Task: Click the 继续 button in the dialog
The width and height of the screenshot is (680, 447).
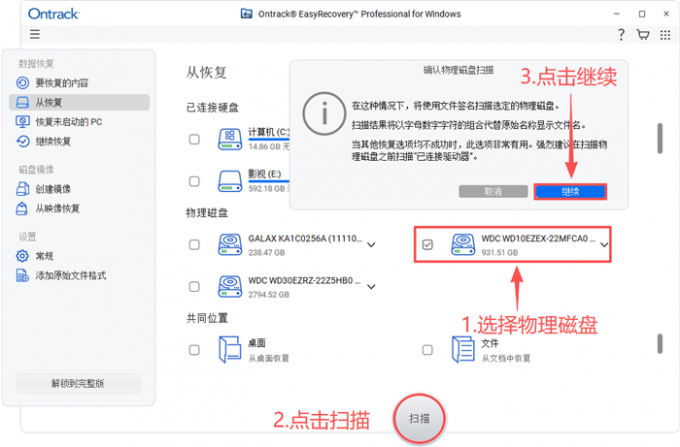Action: click(x=570, y=192)
